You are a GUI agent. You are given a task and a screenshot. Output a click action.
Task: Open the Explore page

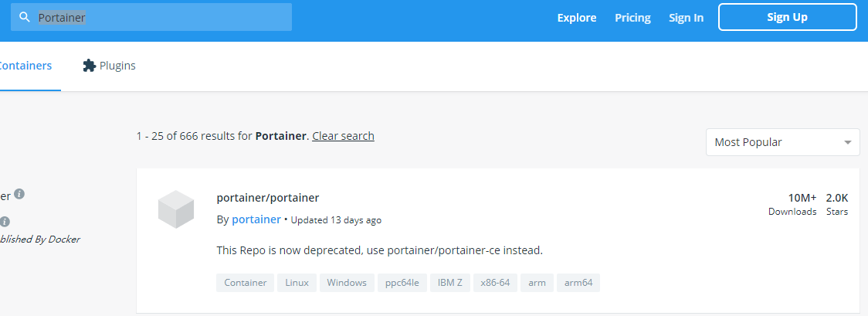click(577, 18)
